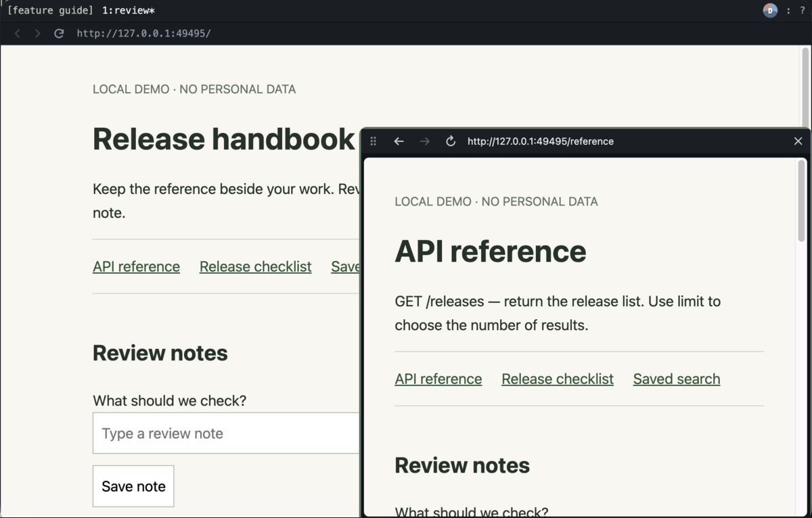Close the reference popup window
Screen dimensions: 812x518
(798, 141)
